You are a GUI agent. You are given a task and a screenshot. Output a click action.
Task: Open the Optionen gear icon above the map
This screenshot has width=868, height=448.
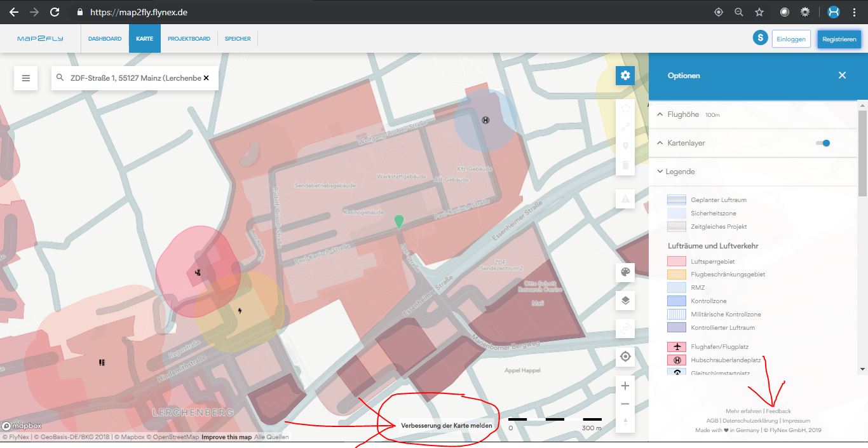pyautogui.click(x=625, y=75)
